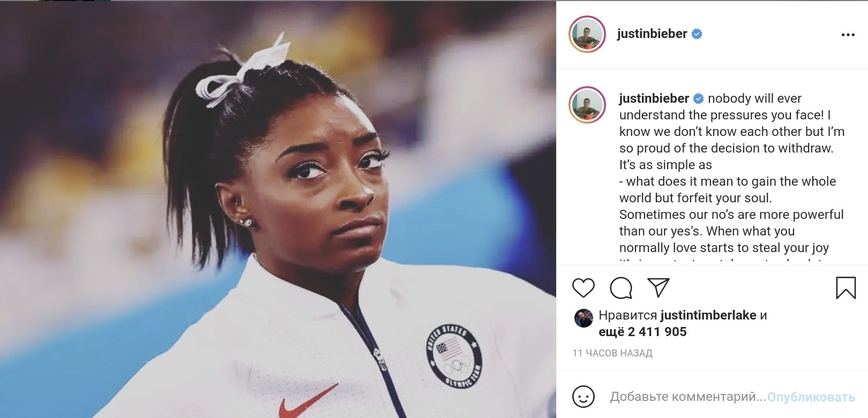Like the post with the heart icon

click(583, 288)
